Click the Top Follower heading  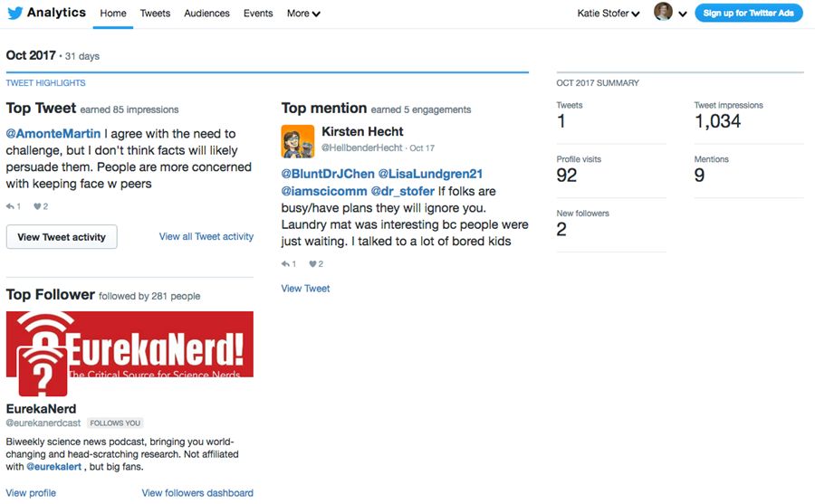point(51,295)
